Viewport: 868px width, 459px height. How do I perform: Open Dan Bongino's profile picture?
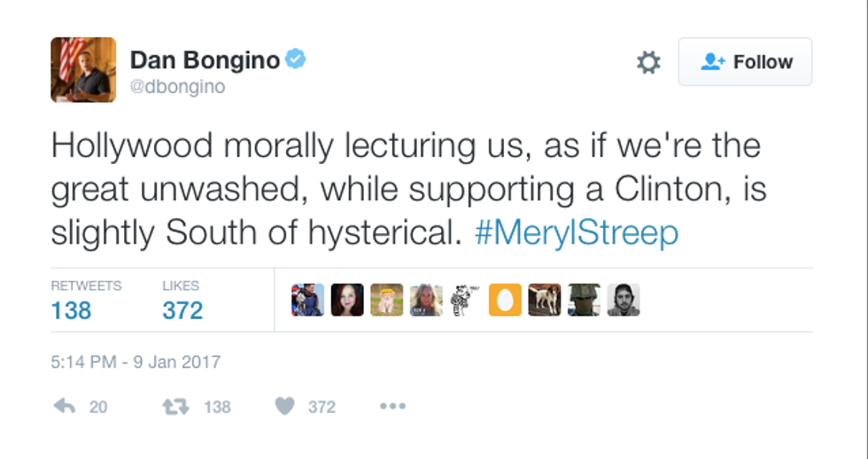pos(83,70)
